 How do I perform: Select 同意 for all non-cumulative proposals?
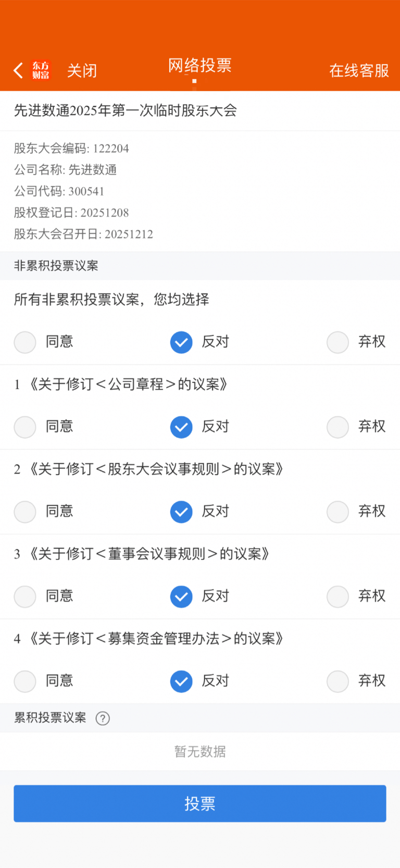click(x=25, y=342)
